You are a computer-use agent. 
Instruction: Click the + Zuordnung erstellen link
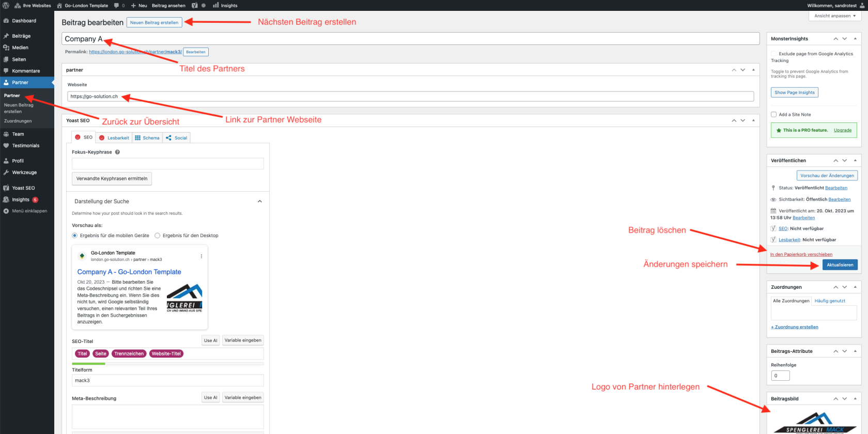click(795, 327)
